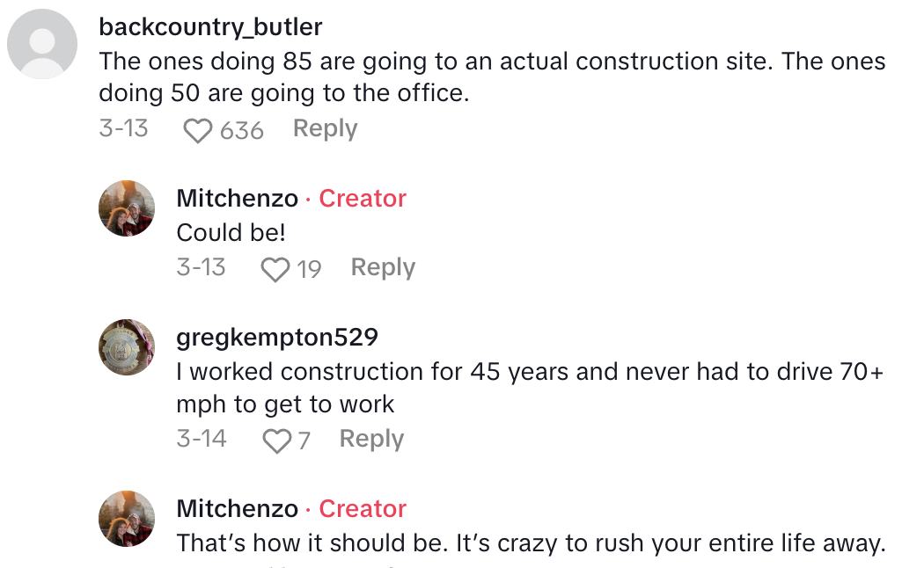Open Mitchenzo's avatar beside 'Could be!'

127,209
